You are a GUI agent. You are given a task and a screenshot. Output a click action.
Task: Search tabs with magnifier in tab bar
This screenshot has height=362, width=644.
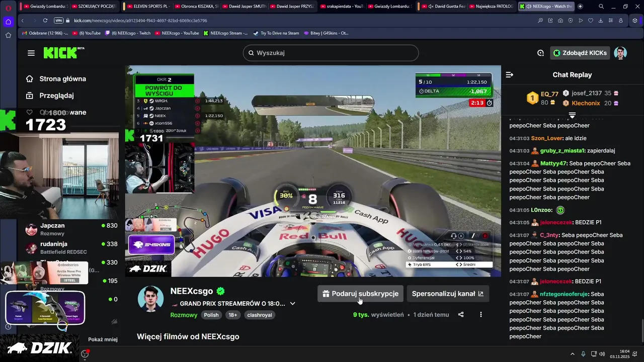601,7
